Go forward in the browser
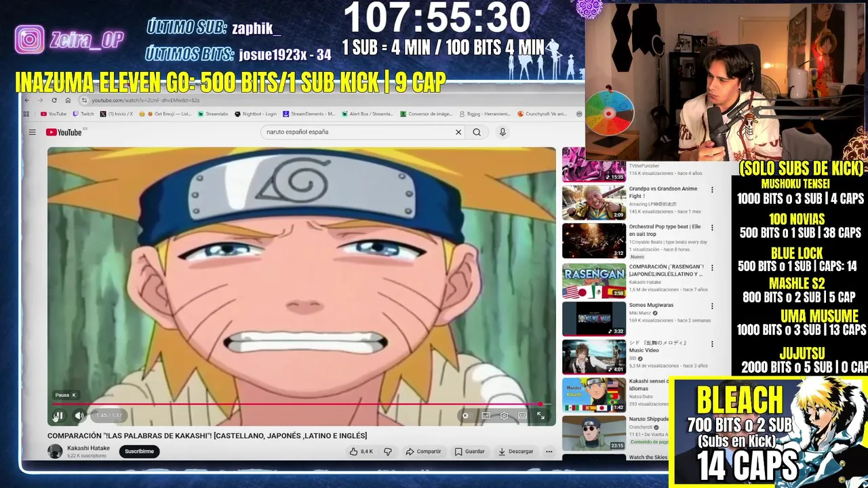Viewport: 868px width, 488px height. tap(40, 100)
